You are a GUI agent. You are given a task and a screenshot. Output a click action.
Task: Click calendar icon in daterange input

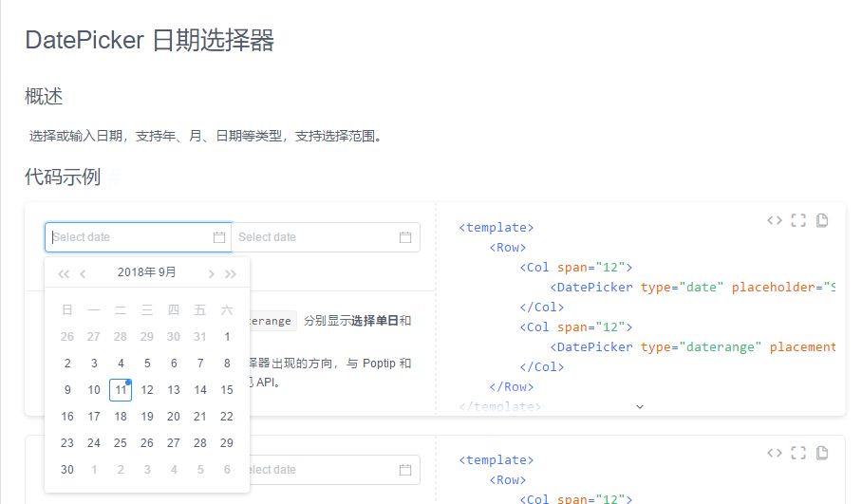coord(405,237)
